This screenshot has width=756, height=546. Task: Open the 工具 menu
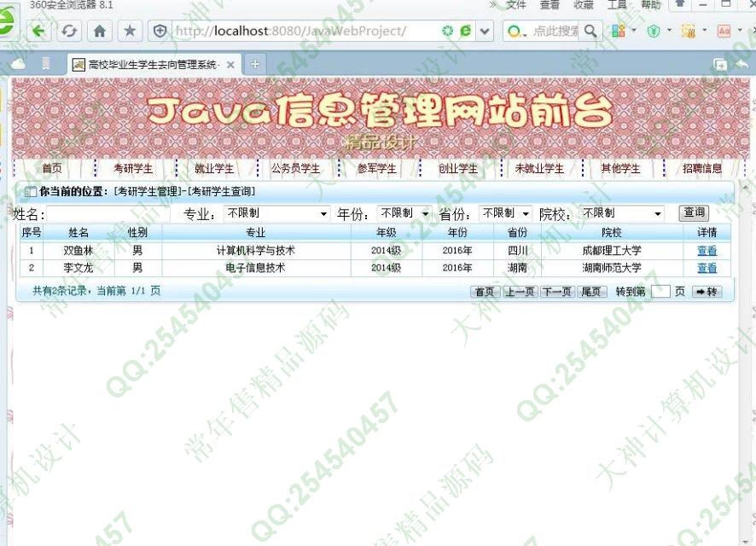click(617, 5)
